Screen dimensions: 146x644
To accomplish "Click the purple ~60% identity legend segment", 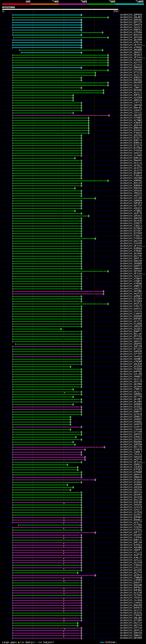I will (x=73, y=4).
